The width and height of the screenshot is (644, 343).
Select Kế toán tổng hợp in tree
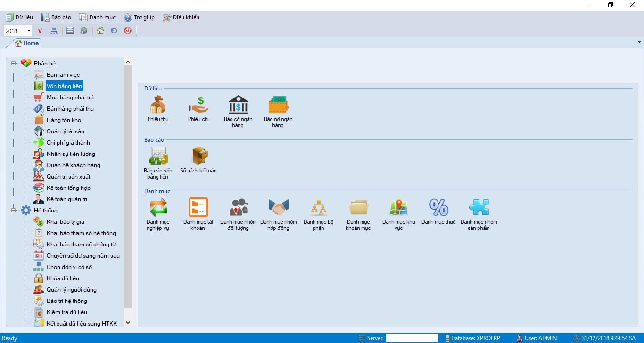(68, 188)
